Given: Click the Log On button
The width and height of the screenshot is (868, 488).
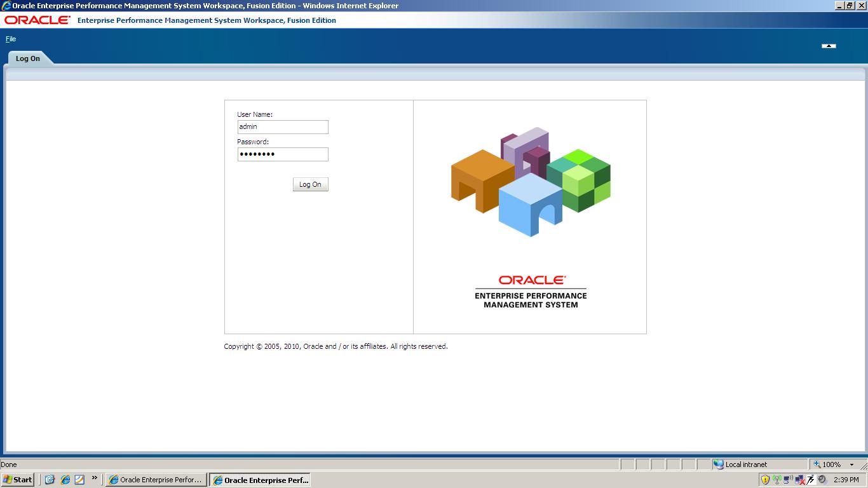Looking at the screenshot, I should click(x=311, y=184).
